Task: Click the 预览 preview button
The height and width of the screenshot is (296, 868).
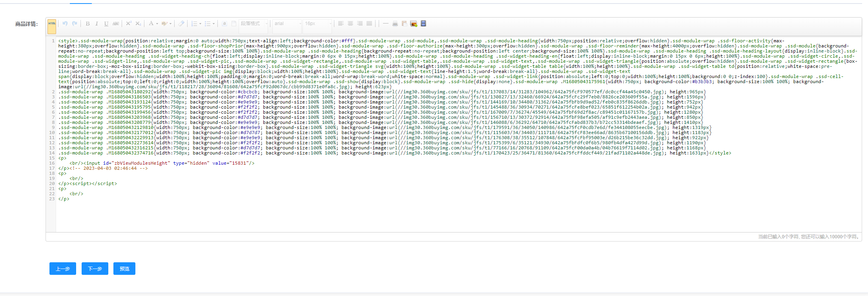Action: [124, 269]
